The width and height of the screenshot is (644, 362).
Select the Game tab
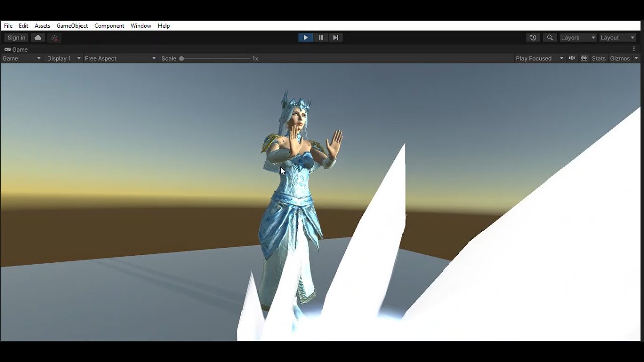[16, 49]
